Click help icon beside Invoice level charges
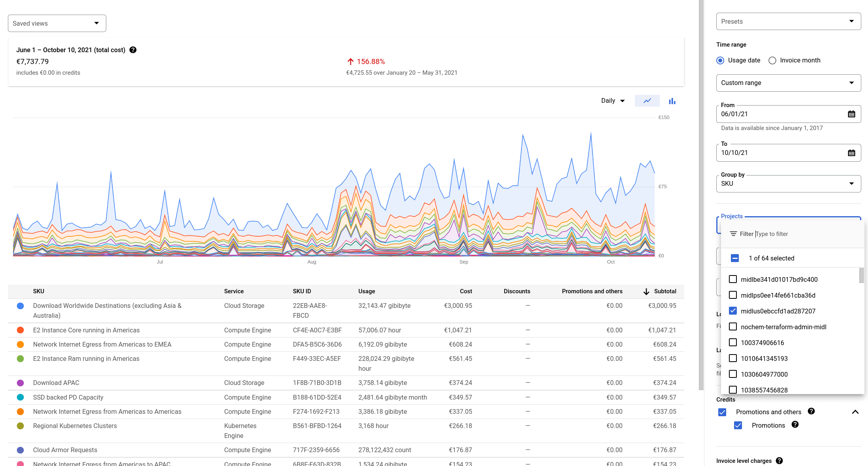The height and width of the screenshot is (466, 868). 779,461
